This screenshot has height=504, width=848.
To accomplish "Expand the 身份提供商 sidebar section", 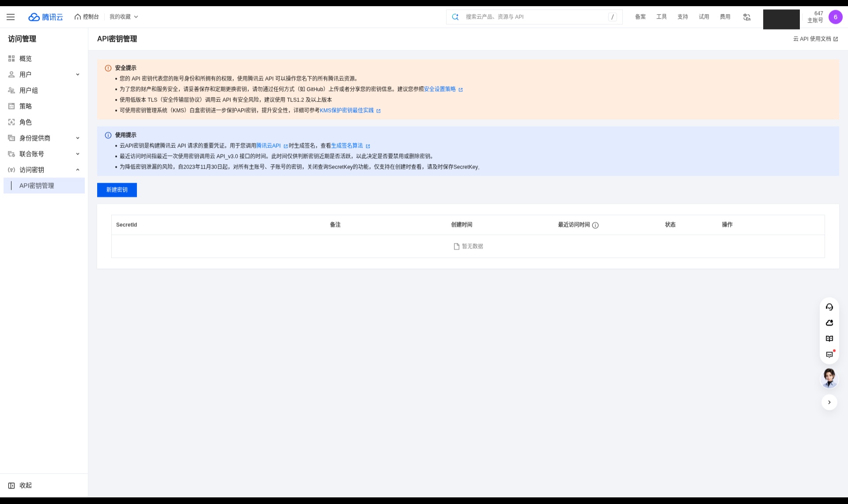I will coord(44,138).
